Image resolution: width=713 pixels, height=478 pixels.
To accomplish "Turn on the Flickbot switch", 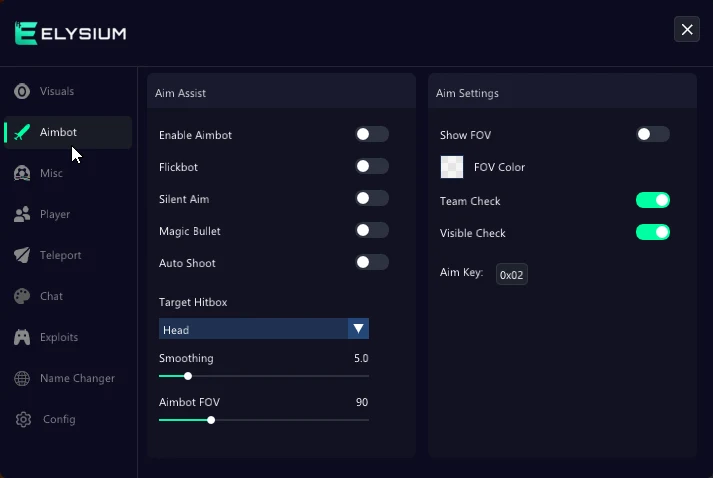I will coord(372,166).
